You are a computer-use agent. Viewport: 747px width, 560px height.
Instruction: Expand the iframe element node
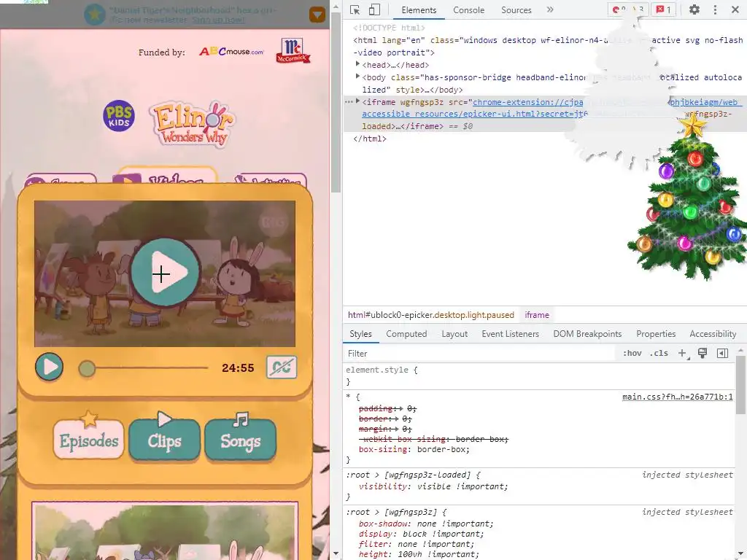click(357, 101)
